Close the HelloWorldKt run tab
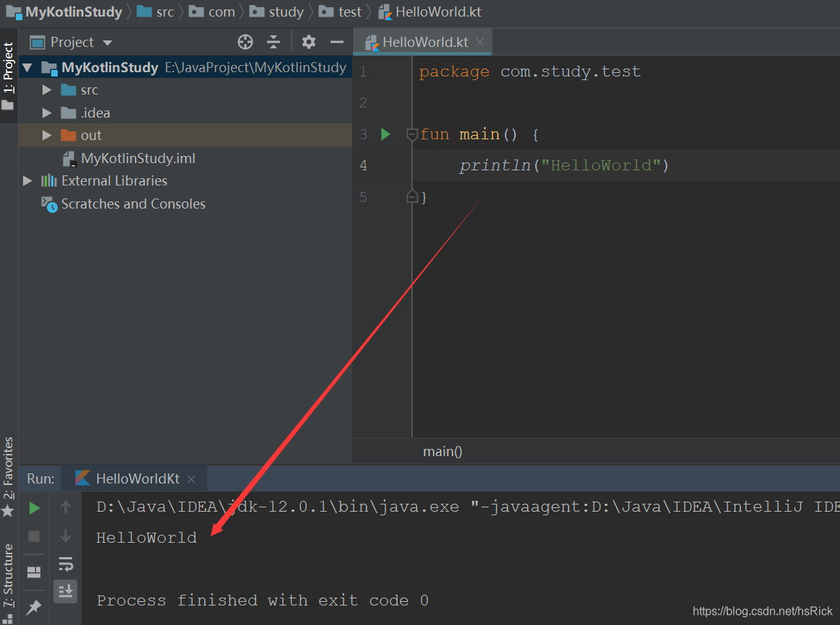 point(191,478)
